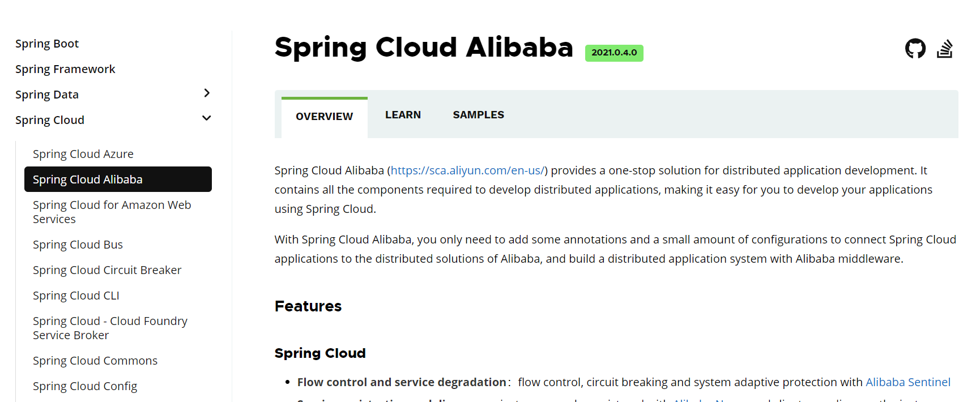980x402 pixels.
Task: Open Cloud Foundry Service Broker item
Action: pyautogui.click(x=110, y=328)
